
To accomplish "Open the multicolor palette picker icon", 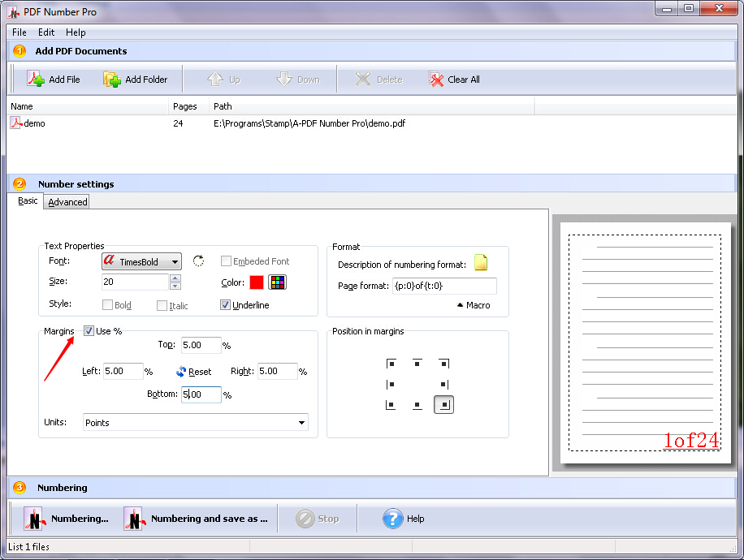I will (278, 282).
